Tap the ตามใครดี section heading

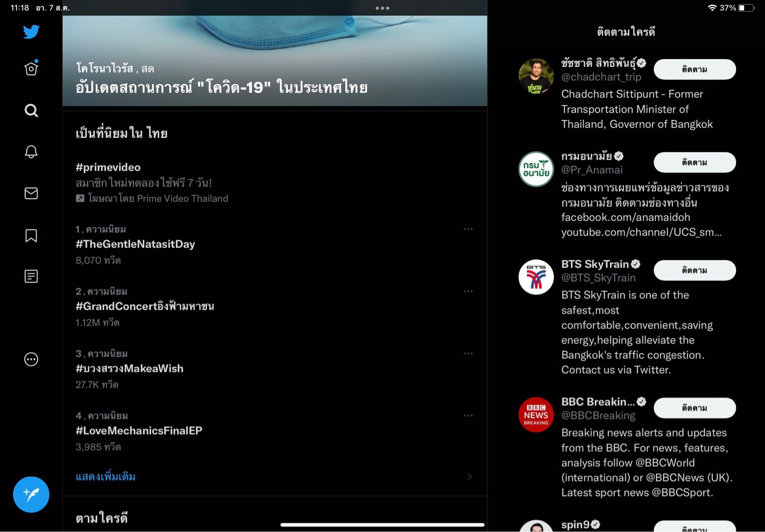coord(101,518)
